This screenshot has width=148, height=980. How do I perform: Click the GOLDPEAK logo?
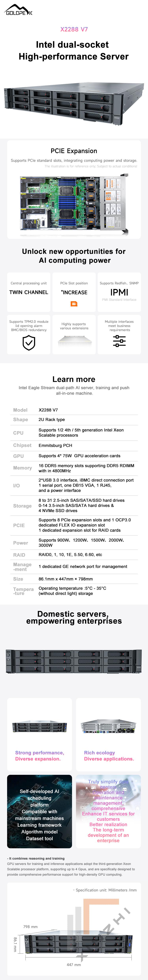[19, 10]
